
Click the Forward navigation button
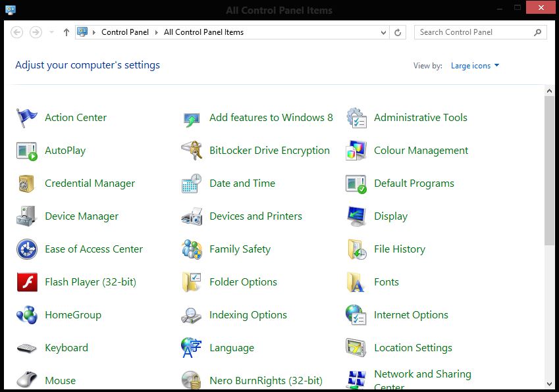click(x=36, y=32)
